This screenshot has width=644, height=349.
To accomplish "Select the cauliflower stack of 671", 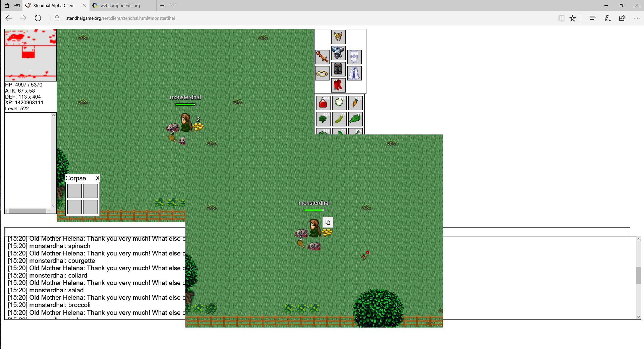I will tap(339, 103).
